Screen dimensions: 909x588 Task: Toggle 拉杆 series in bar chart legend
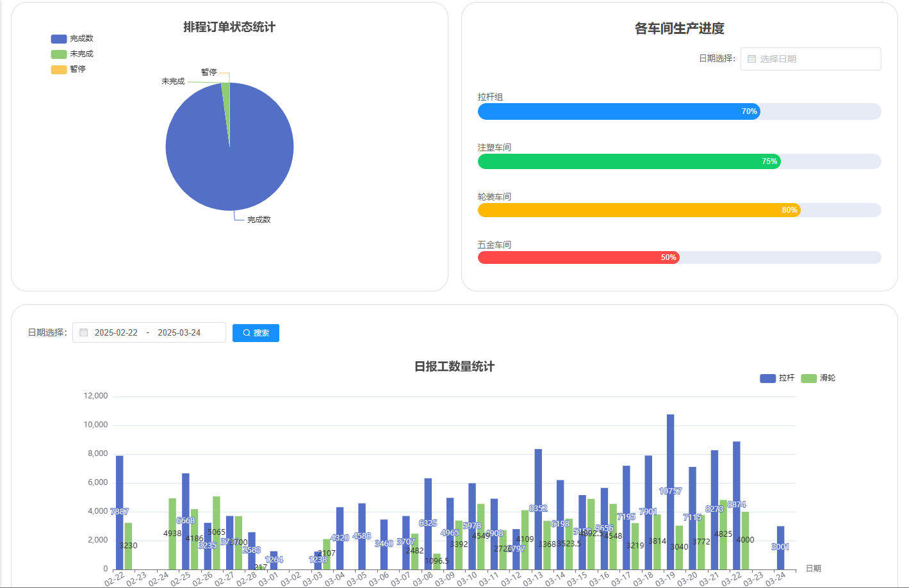pyautogui.click(x=777, y=379)
